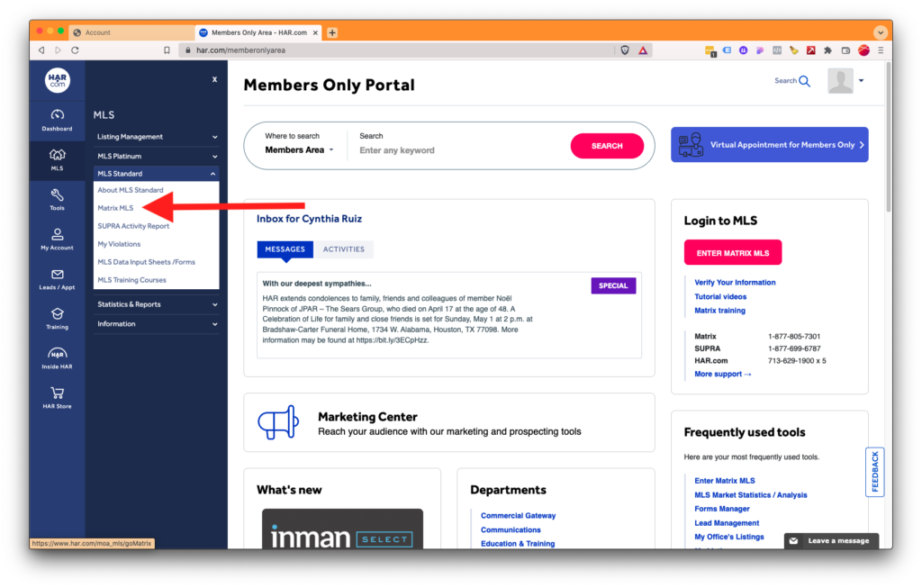Open the user profile avatar
This screenshot has width=922, height=588.
pyautogui.click(x=840, y=81)
